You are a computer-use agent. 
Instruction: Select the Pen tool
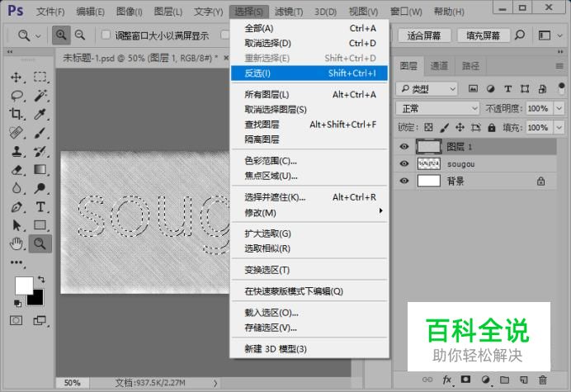(x=16, y=207)
